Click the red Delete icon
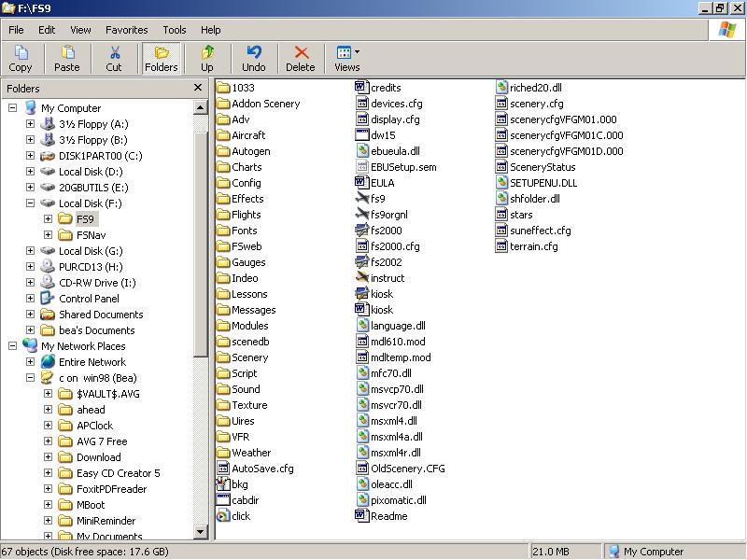This screenshot has width=747, height=560. [300, 58]
